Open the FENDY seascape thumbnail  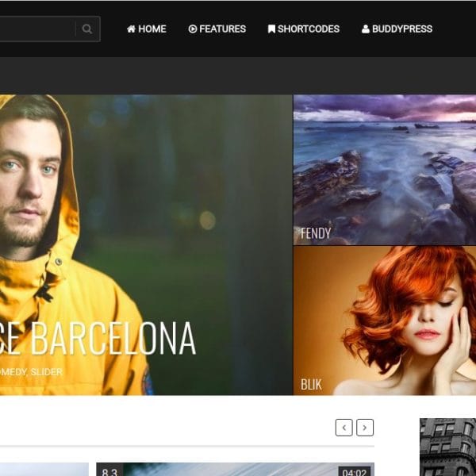385,169
